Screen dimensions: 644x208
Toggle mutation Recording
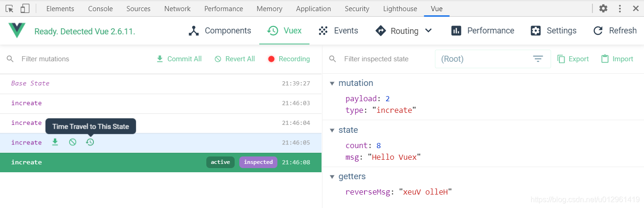click(289, 59)
